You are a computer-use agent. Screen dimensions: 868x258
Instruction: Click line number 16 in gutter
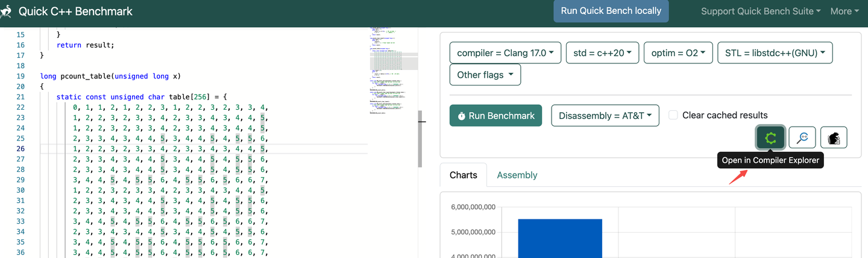20,45
